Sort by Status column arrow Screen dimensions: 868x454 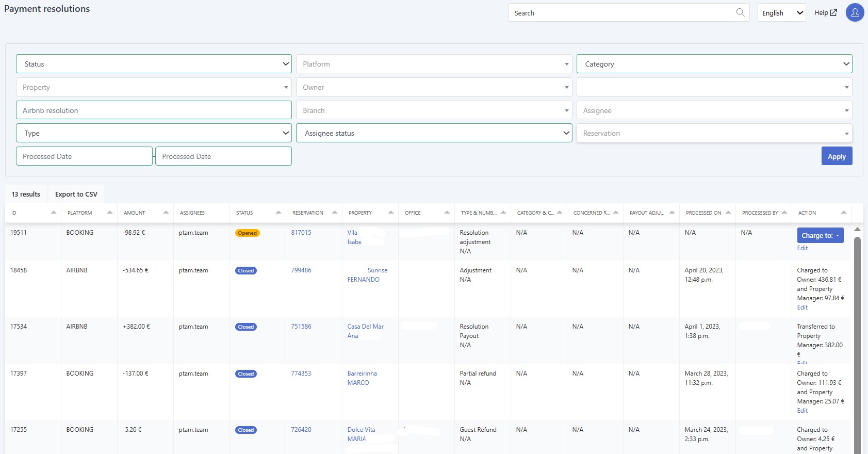point(279,213)
